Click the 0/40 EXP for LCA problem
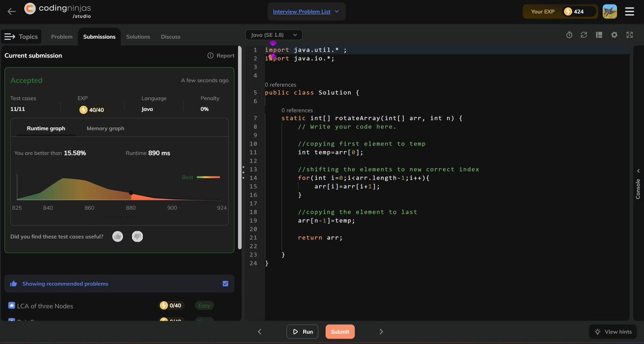Image resolution: width=644 pixels, height=344 pixels. [x=171, y=305]
